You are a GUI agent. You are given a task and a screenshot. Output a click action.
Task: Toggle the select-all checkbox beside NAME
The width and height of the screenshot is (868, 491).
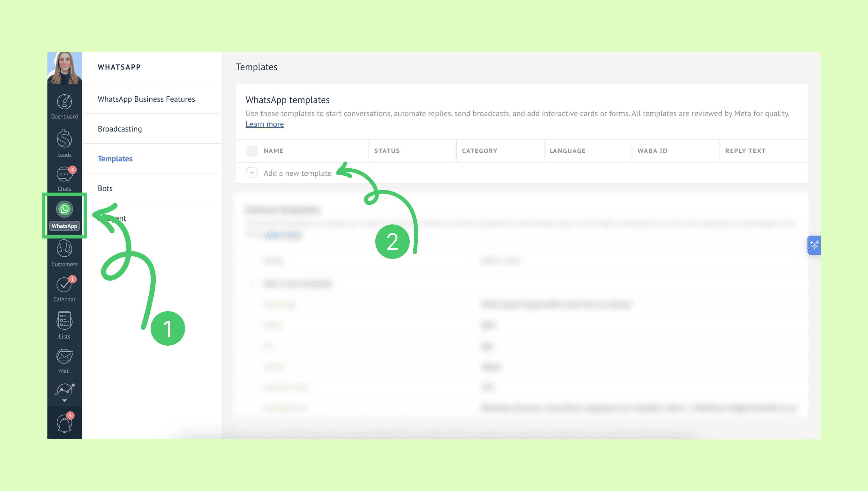click(252, 151)
